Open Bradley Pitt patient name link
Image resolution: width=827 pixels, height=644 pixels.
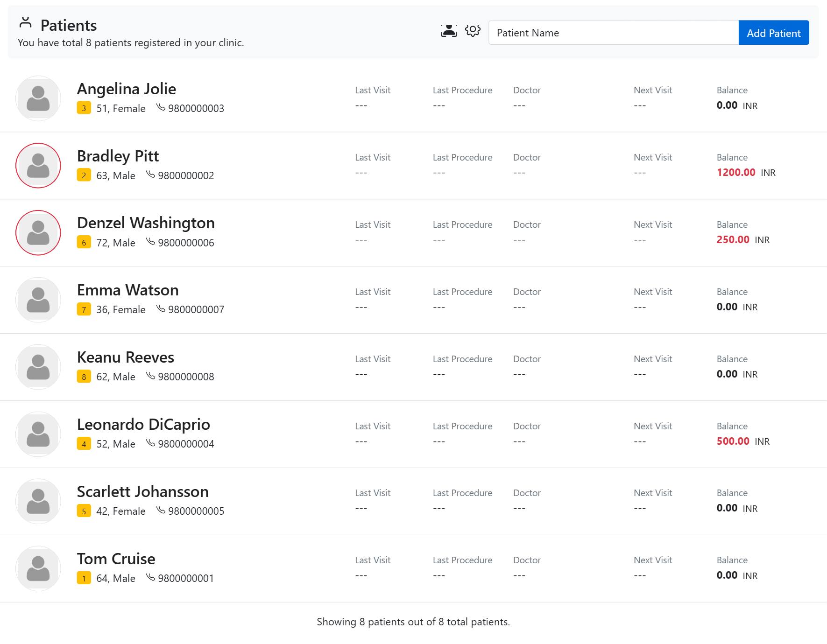[x=118, y=156]
